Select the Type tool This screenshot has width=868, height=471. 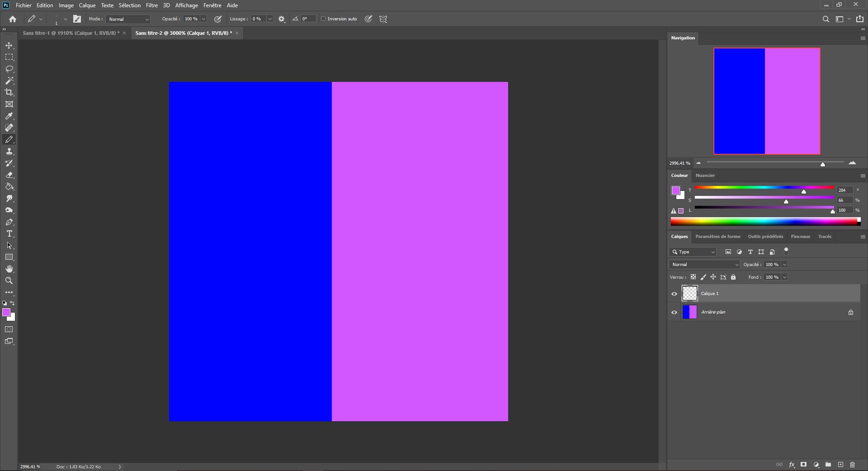(x=9, y=234)
